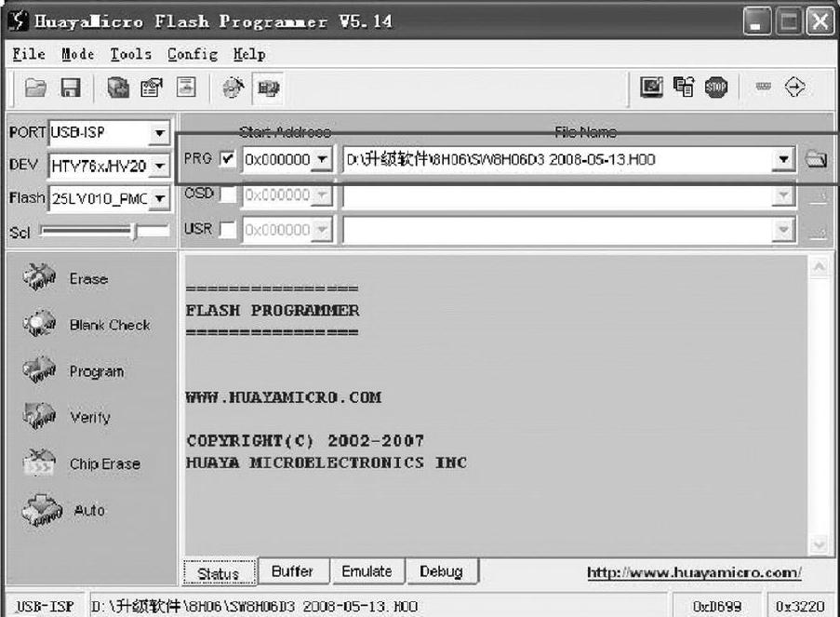Viewport: 840px width, 617px height.
Task: Open the PORT dropdown showing USB-ISP
Action: pyautogui.click(x=160, y=132)
